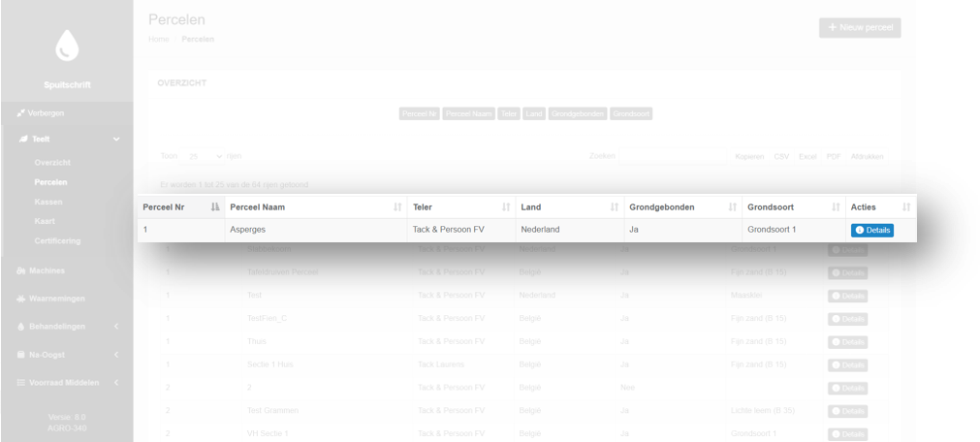
Task: Open Details for the Maasklei row
Action: coord(847,296)
